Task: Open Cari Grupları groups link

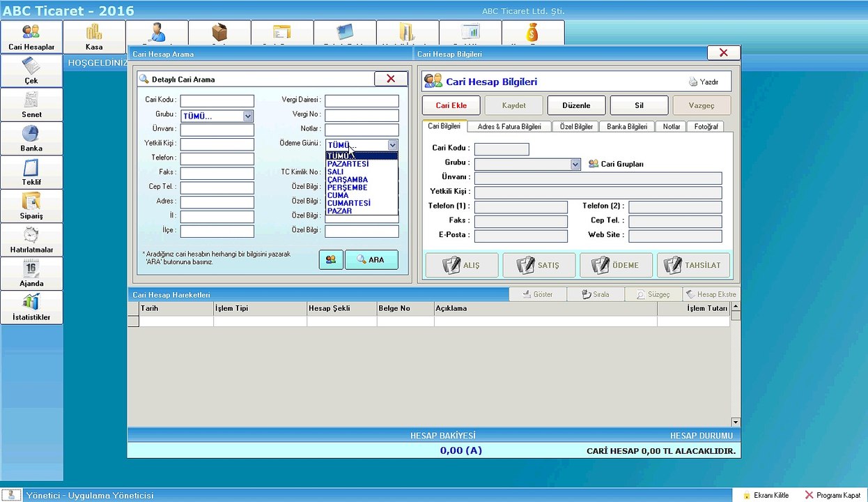Action: click(x=616, y=164)
